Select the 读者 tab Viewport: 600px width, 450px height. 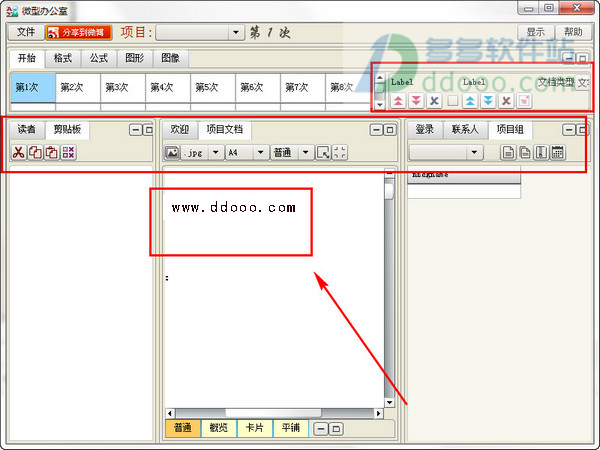[x=26, y=129]
